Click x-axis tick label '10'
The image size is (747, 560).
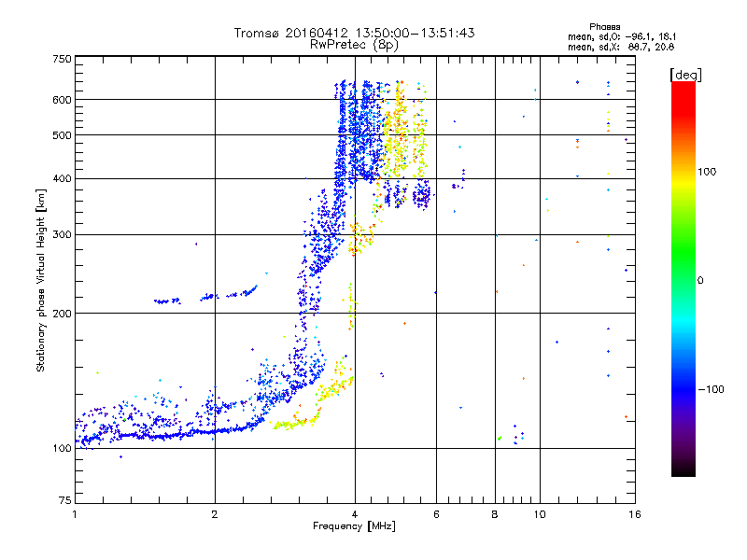[540, 514]
